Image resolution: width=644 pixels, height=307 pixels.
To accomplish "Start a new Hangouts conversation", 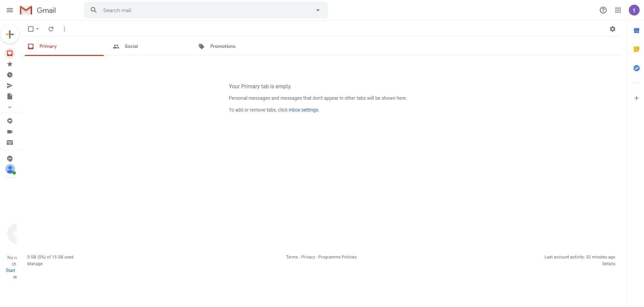I will coord(10,121).
